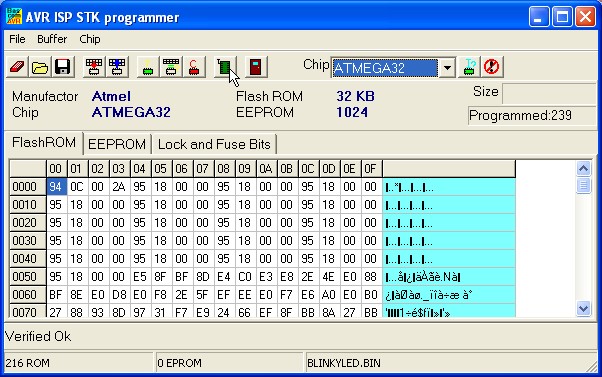602x377 pixels.
Task: Click row header 0040
Action: click(x=28, y=259)
